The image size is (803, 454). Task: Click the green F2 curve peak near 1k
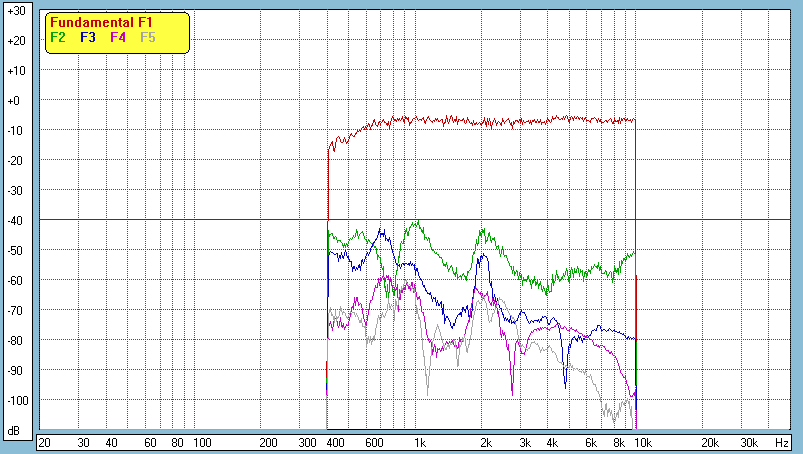click(416, 223)
